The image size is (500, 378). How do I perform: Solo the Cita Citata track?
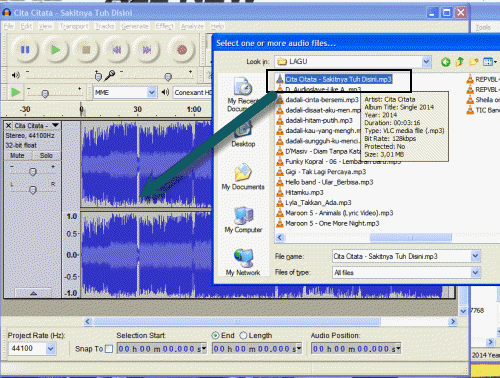point(46,155)
